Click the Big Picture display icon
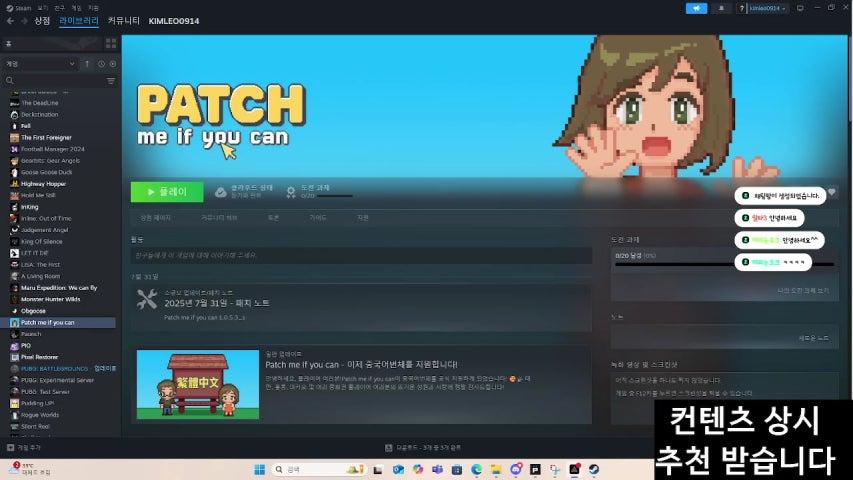 click(x=800, y=8)
